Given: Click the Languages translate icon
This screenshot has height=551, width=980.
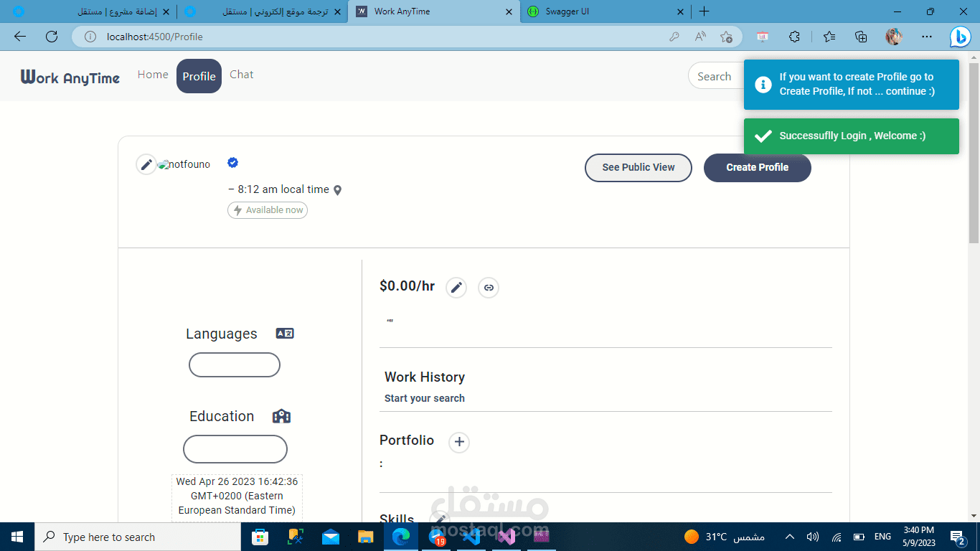Looking at the screenshot, I should click(285, 334).
